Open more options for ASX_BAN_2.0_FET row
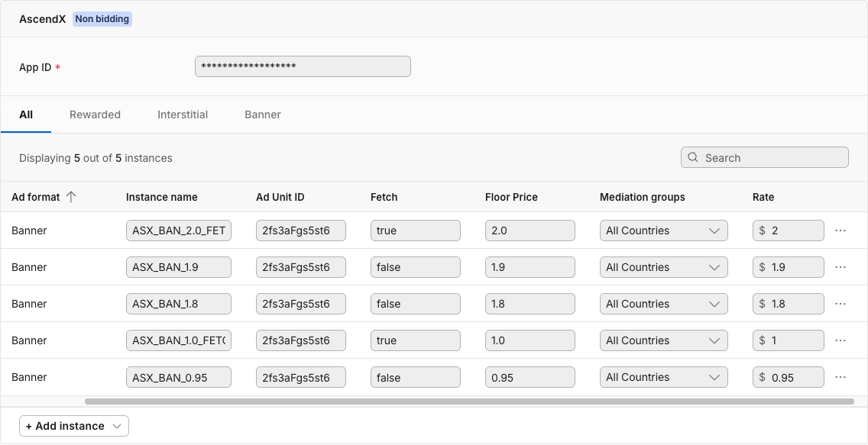This screenshot has width=868, height=445. point(840,231)
